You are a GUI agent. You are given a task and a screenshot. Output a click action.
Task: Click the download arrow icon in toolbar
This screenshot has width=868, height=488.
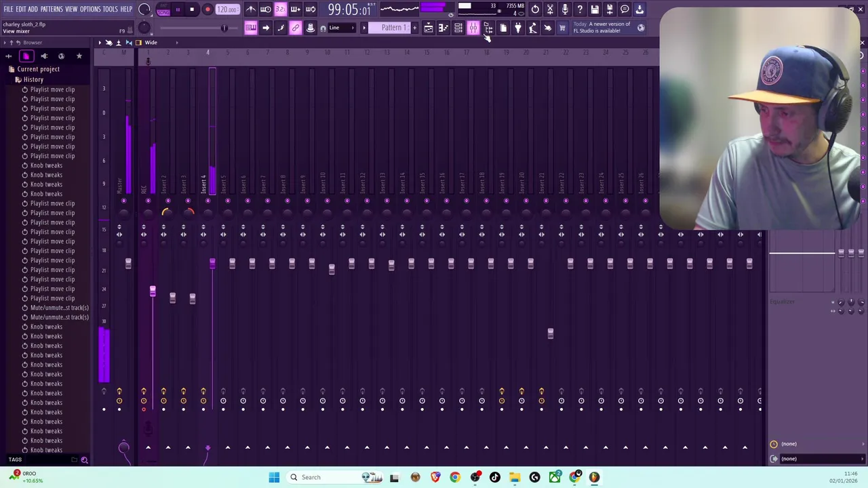(639, 9)
